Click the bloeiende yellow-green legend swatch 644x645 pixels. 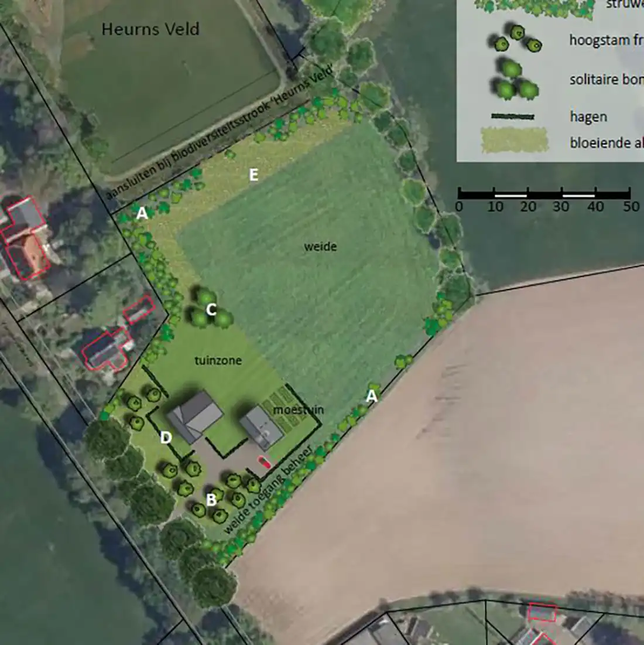pos(515,140)
